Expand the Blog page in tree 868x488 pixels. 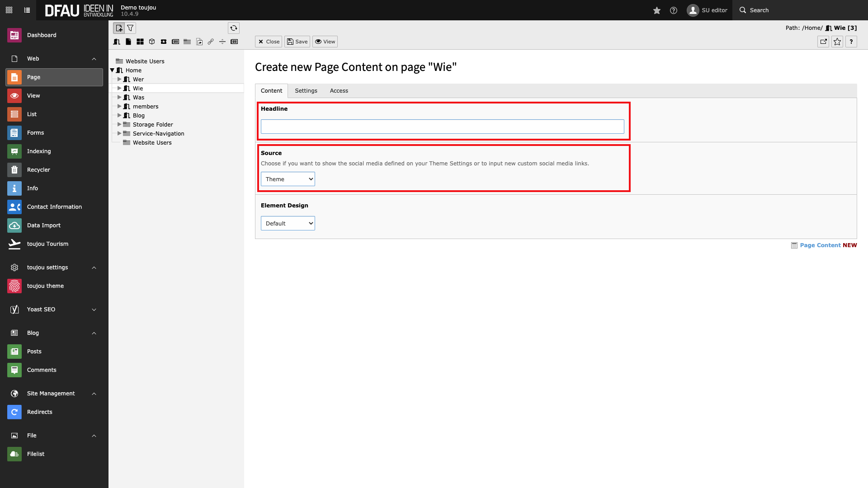coord(119,116)
